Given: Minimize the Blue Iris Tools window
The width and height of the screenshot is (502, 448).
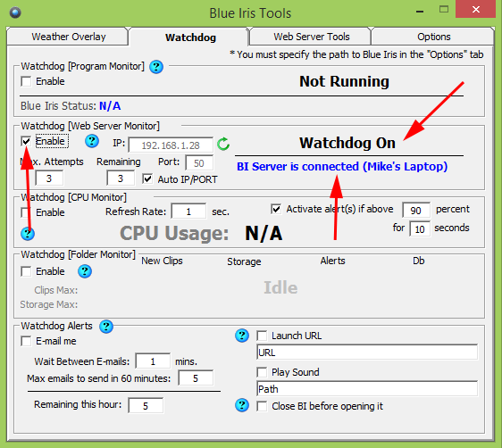Looking at the screenshot, I should pyautogui.click(x=420, y=12).
